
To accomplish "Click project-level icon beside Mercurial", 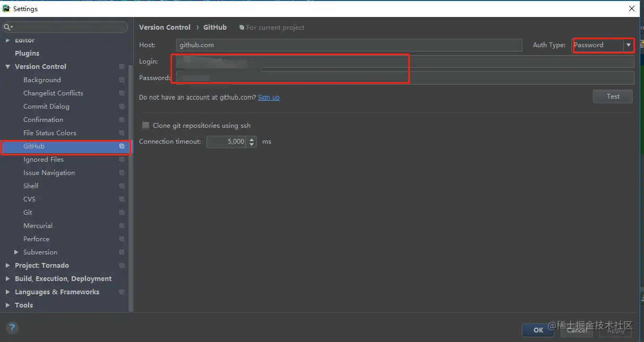I will click(x=122, y=226).
